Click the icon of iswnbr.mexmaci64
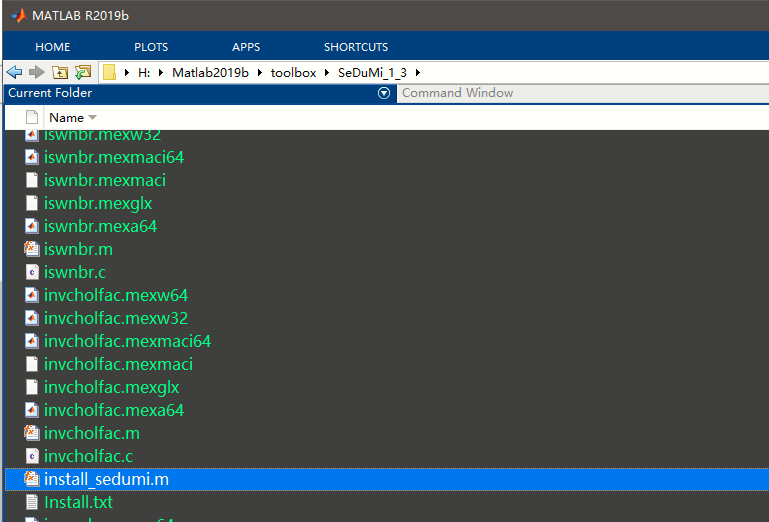769x522 pixels. 32,157
